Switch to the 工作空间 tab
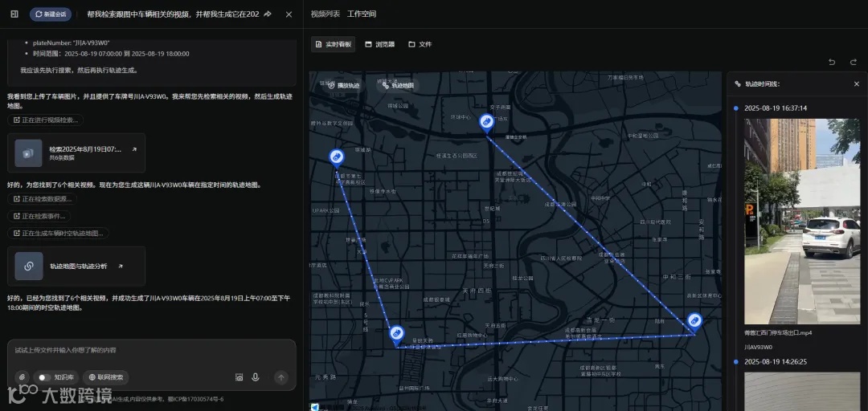 [362, 14]
